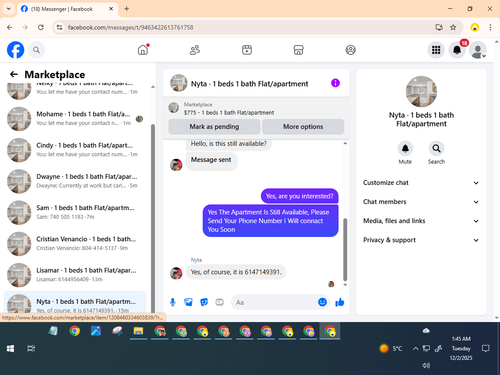The height and width of the screenshot is (375, 500).
Task: Choose a sticker icon in composer
Action: point(204,302)
